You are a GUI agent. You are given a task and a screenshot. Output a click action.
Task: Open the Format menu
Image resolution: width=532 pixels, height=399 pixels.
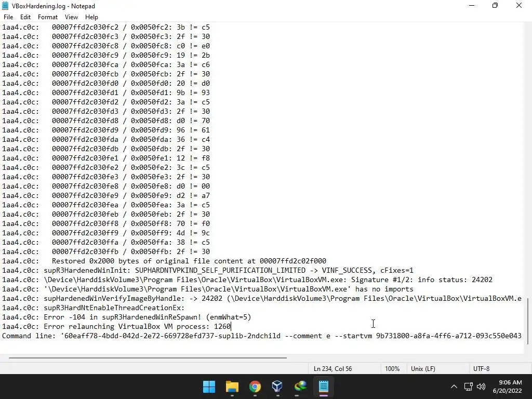[x=47, y=17]
